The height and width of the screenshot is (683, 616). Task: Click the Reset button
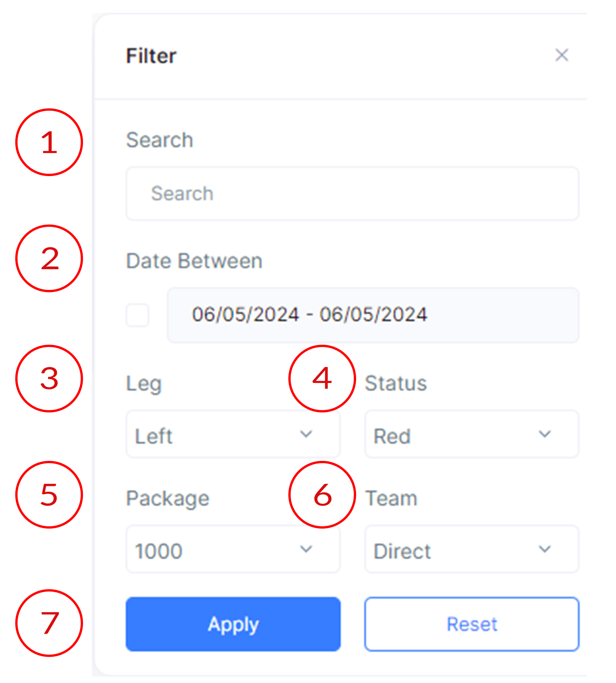[x=472, y=624]
